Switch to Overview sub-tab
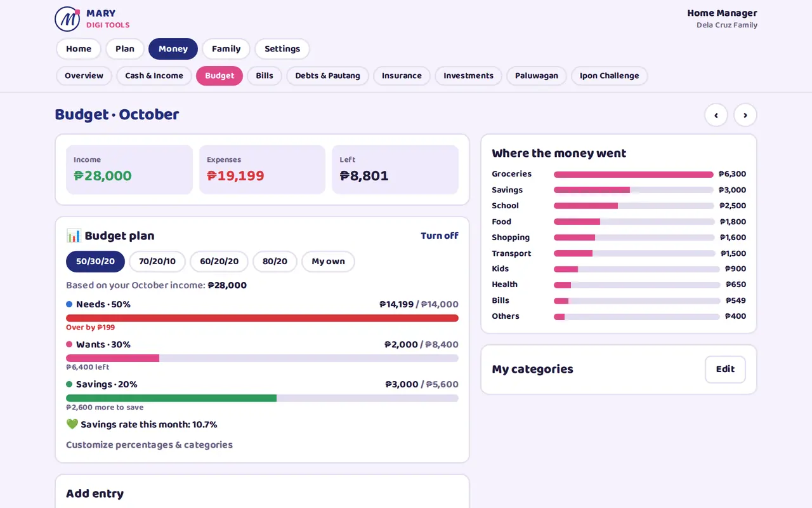Screen dimensions: 812x508 84,76
